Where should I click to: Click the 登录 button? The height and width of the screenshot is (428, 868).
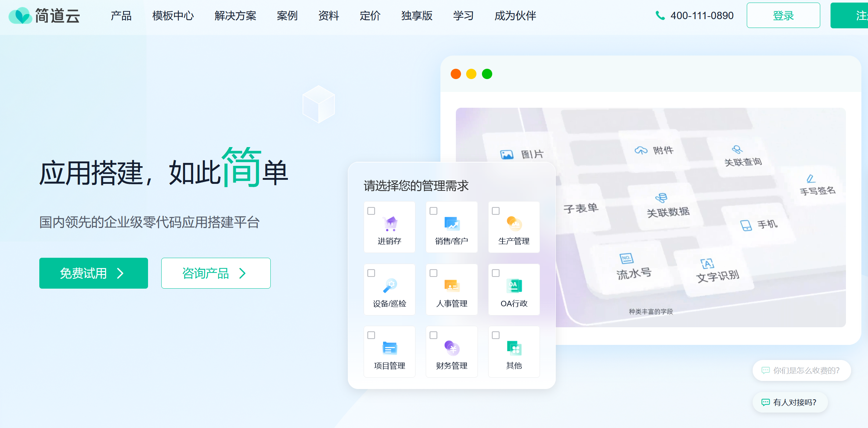pos(783,15)
